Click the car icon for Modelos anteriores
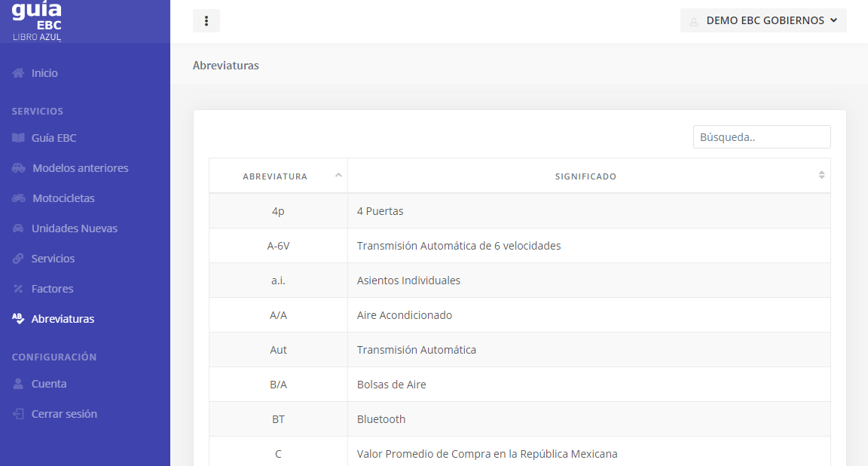 (x=19, y=168)
